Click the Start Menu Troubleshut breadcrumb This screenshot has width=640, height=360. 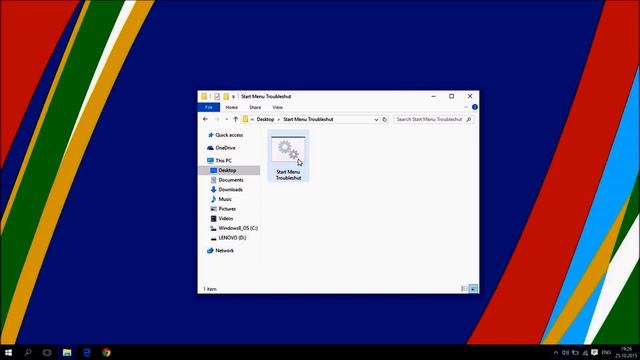pos(308,119)
